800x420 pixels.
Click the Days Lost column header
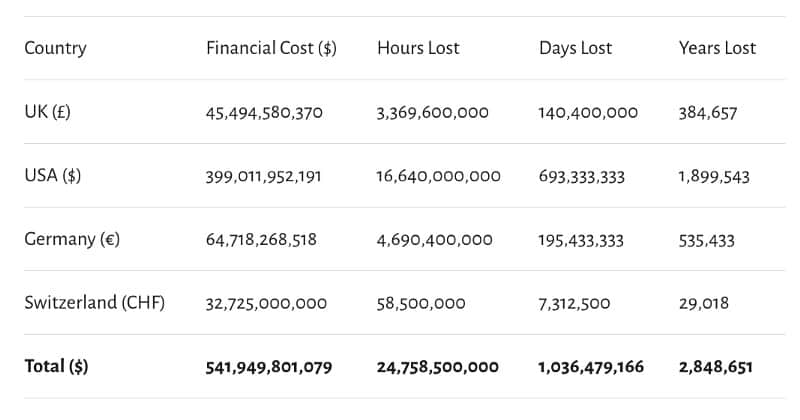tap(575, 48)
